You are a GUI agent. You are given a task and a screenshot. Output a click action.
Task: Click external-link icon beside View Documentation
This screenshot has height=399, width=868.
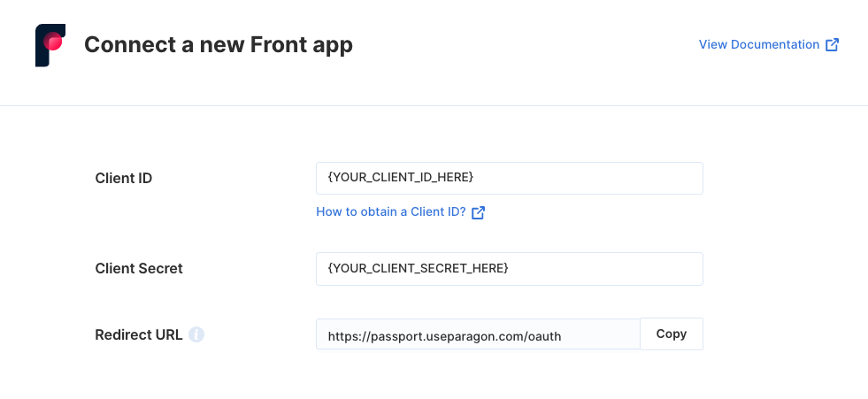[832, 45]
